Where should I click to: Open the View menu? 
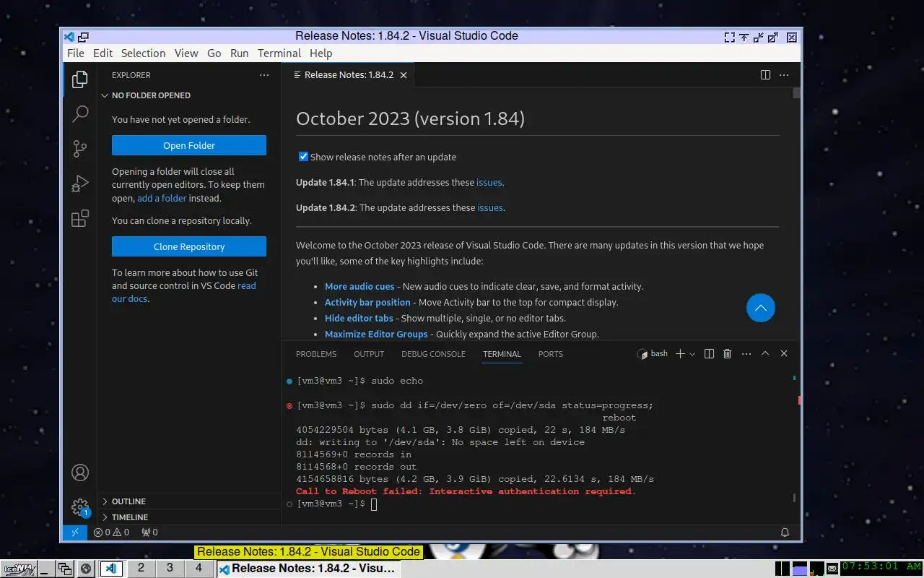point(186,53)
